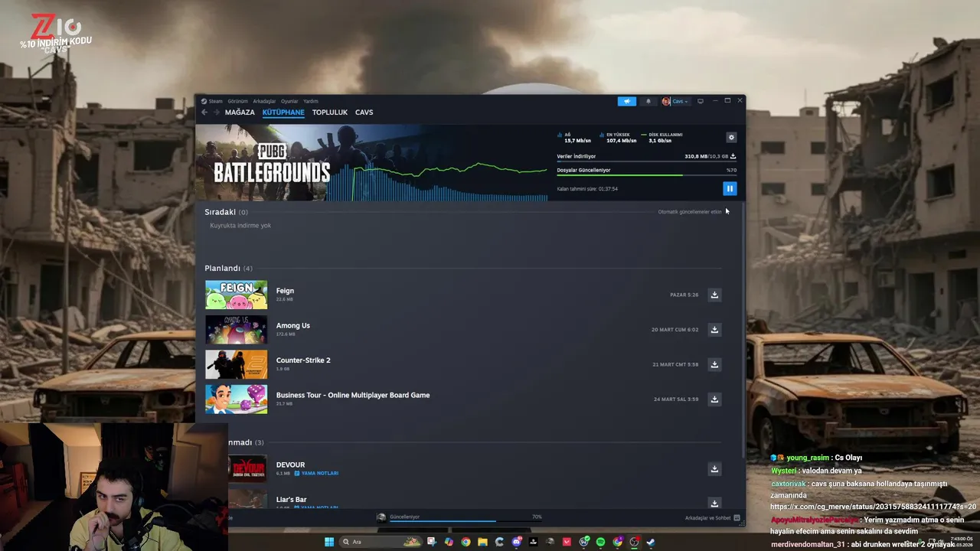Click the EN YÜKSEK peak speed stat
This screenshot has width=980, height=551.
click(x=618, y=138)
